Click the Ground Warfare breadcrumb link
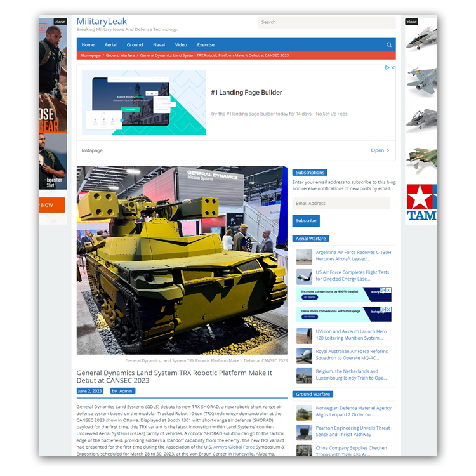Image resolution: width=476 pixels, height=476 pixels. pos(120,56)
